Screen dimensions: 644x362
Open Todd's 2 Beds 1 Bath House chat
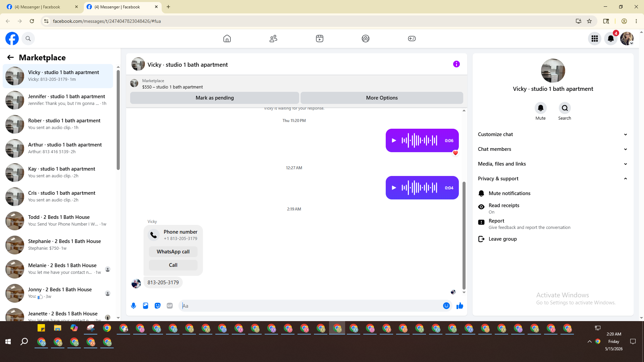coord(58,221)
